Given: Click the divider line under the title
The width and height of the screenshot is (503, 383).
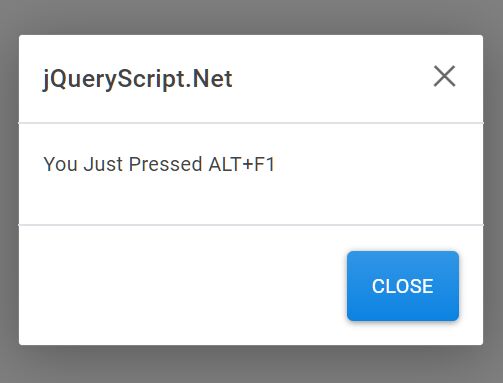Looking at the screenshot, I should [251, 123].
